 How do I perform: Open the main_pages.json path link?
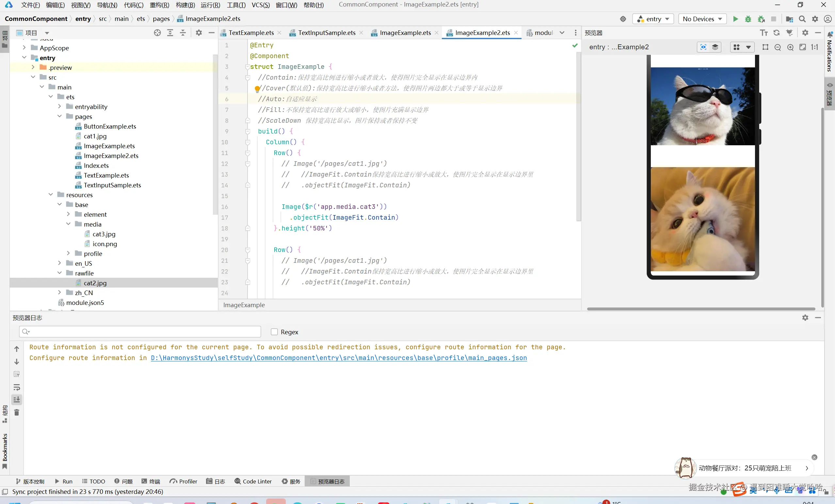[x=339, y=358]
